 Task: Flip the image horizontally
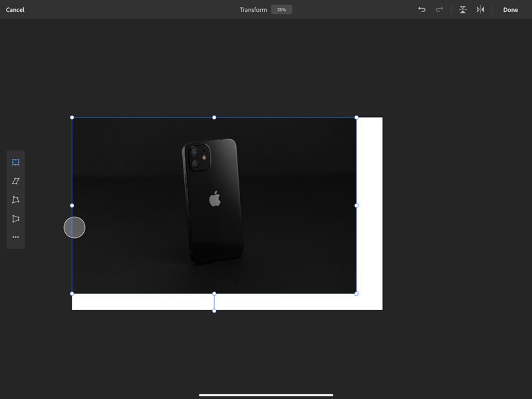click(480, 10)
